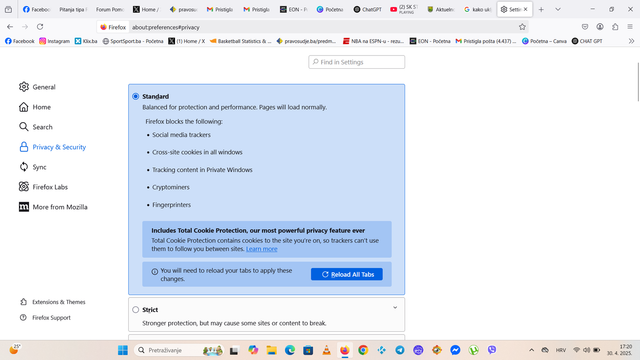Open the Pocket save icon

[x=585, y=27]
